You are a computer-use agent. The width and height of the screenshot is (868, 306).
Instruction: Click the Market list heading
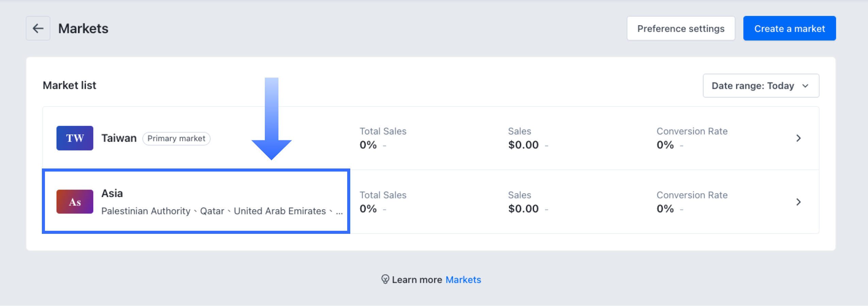pyautogui.click(x=69, y=85)
